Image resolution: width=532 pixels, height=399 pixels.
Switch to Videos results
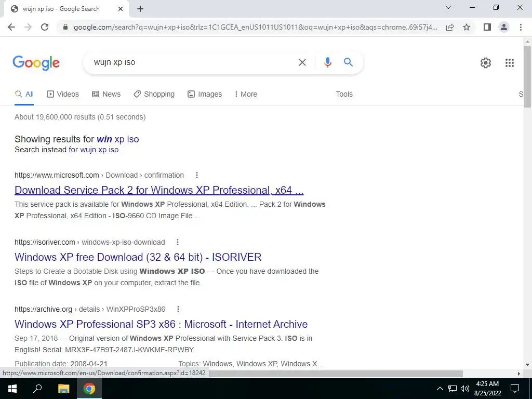coord(63,95)
